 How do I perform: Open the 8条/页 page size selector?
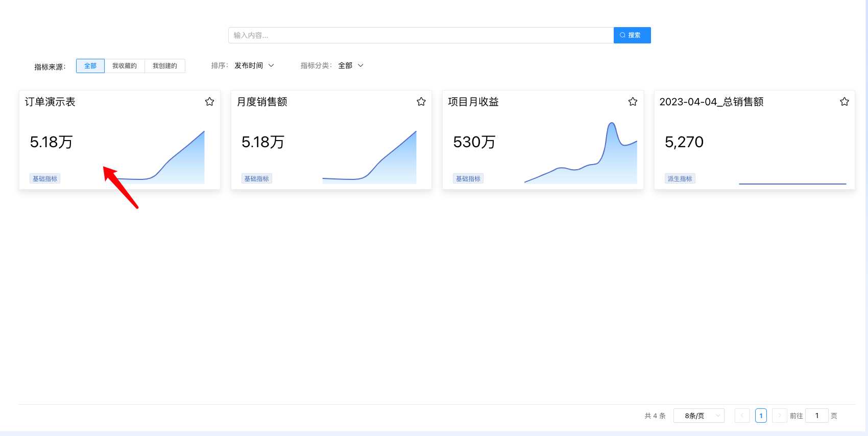pyautogui.click(x=698, y=416)
